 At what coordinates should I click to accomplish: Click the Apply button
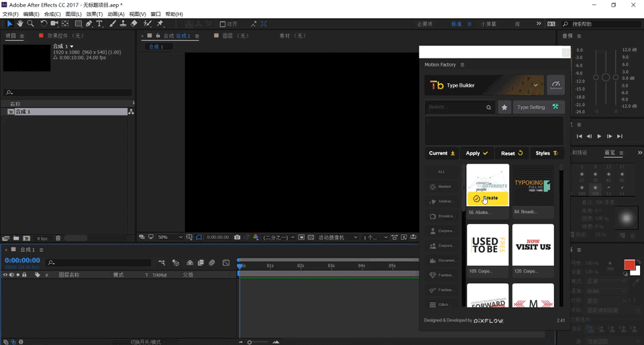pos(477,153)
